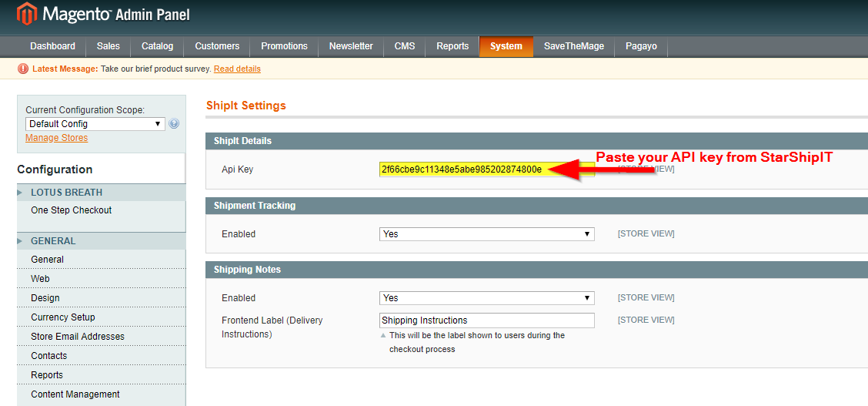Click the Magento logo icon

27,14
